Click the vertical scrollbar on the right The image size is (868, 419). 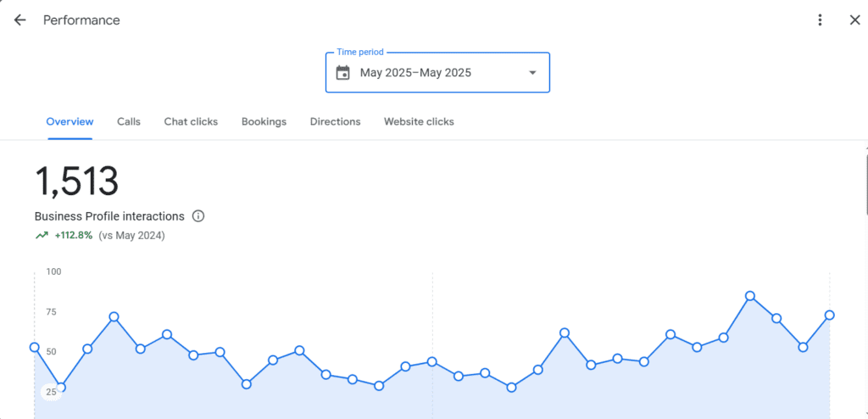865,182
